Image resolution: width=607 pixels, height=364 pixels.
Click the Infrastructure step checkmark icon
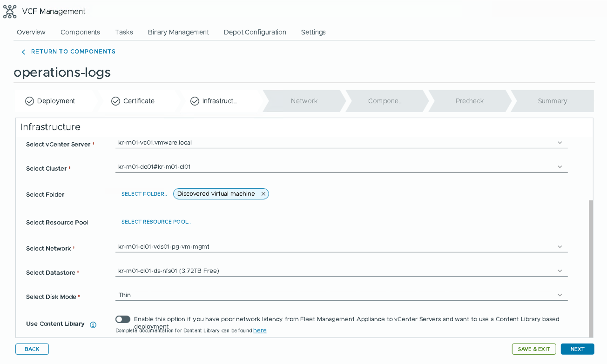(x=195, y=101)
